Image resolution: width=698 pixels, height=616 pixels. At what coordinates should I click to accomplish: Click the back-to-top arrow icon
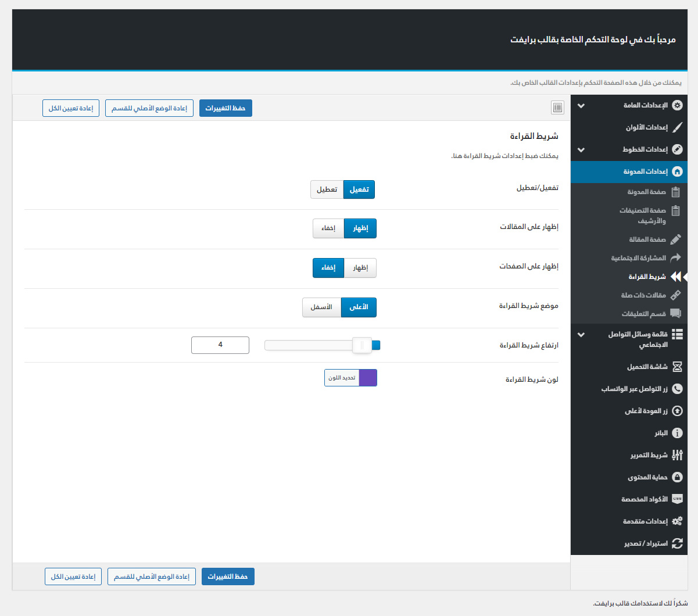click(x=677, y=411)
